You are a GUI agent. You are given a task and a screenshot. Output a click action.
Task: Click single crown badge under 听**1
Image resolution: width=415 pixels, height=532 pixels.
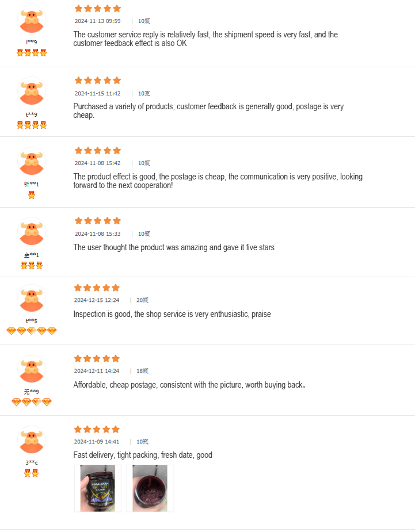32,195
